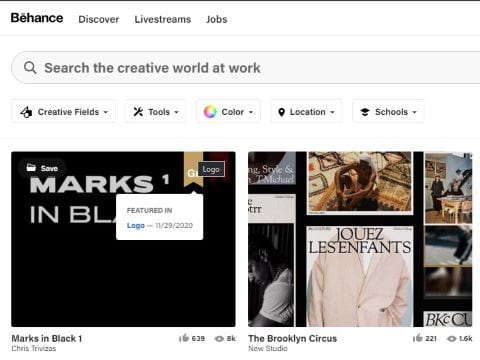Open the Tools filter dropdown
The width and height of the screenshot is (480, 360).
(x=156, y=112)
